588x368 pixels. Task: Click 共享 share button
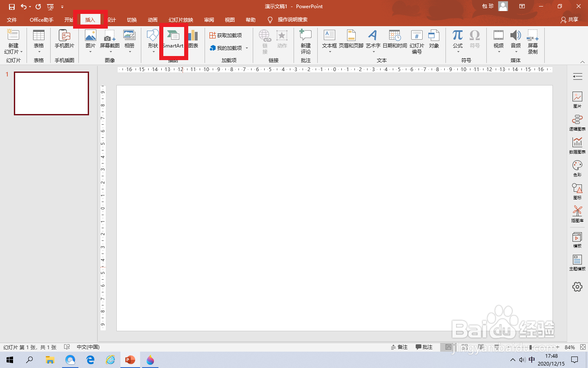[x=570, y=20]
